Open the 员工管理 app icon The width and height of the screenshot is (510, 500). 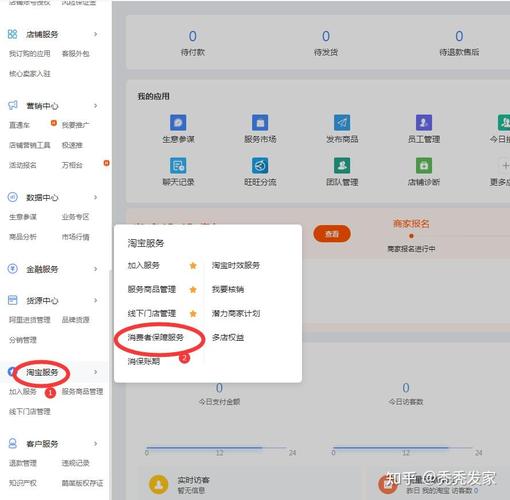[x=424, y=123]
